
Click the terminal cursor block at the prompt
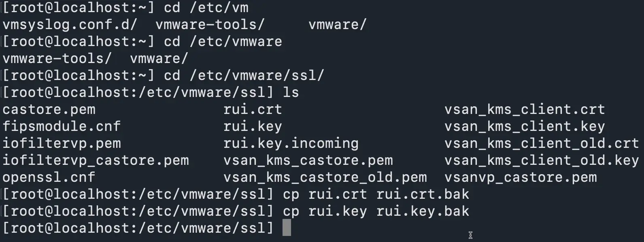(287, 228)
